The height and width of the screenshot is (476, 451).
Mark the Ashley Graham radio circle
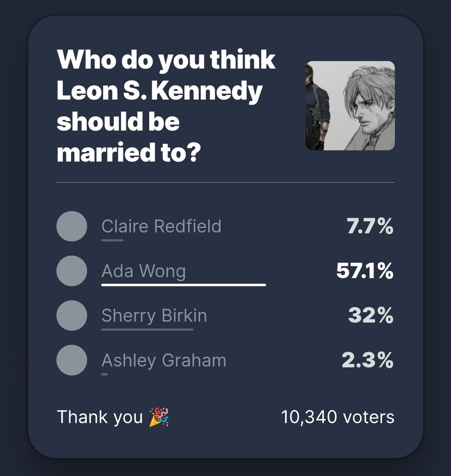click(x=72, y=360)
